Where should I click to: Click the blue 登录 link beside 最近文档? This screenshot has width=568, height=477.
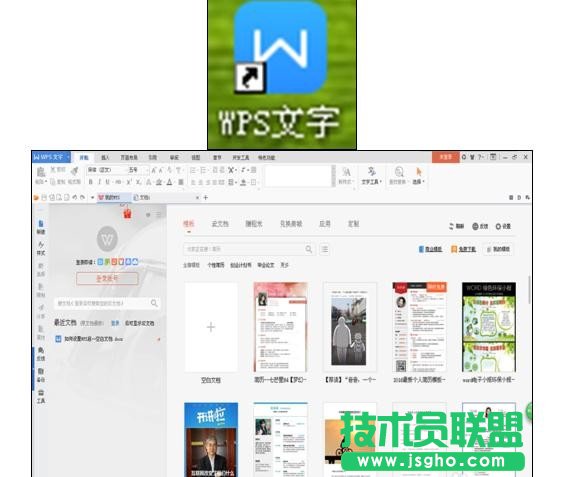point(115,323)
